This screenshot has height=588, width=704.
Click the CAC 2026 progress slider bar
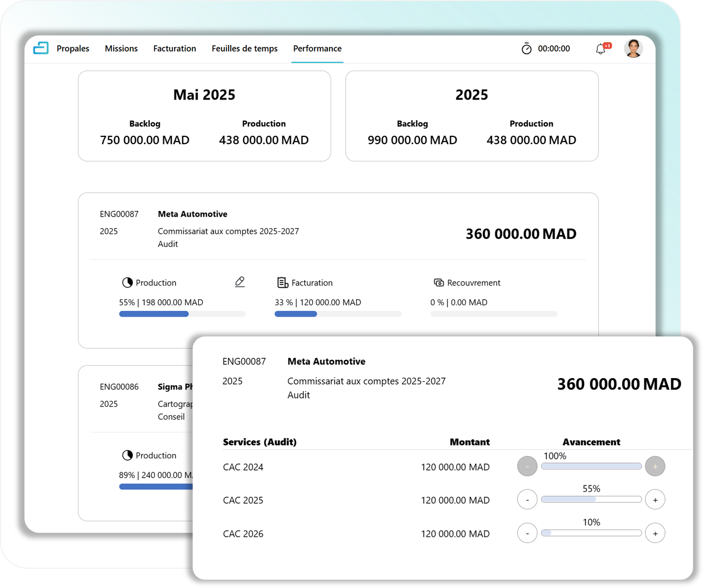pos(591,533)
